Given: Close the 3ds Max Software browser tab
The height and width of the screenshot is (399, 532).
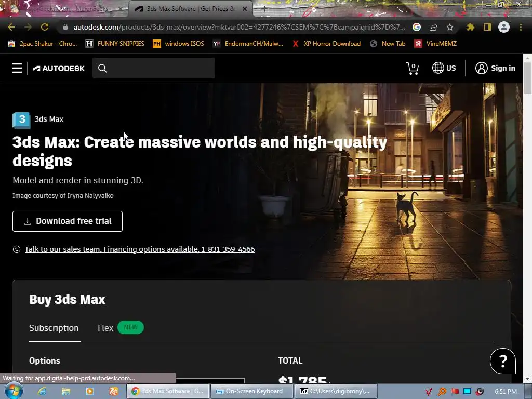Looking at the screenshot, I should point(245,9).
